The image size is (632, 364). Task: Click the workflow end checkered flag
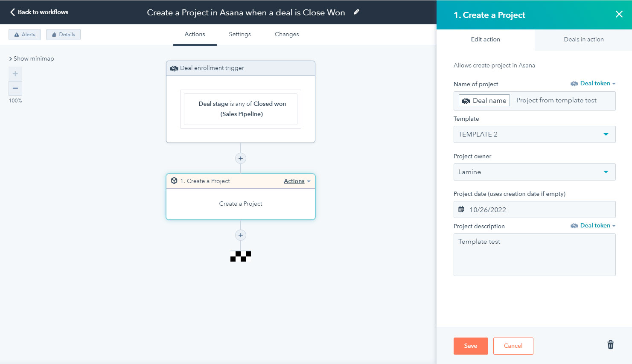241,256
